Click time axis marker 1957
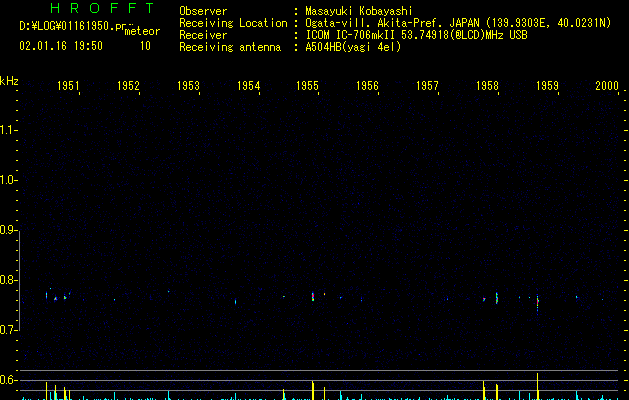This screenshot has height=400, width=629. tap(427, 85)
